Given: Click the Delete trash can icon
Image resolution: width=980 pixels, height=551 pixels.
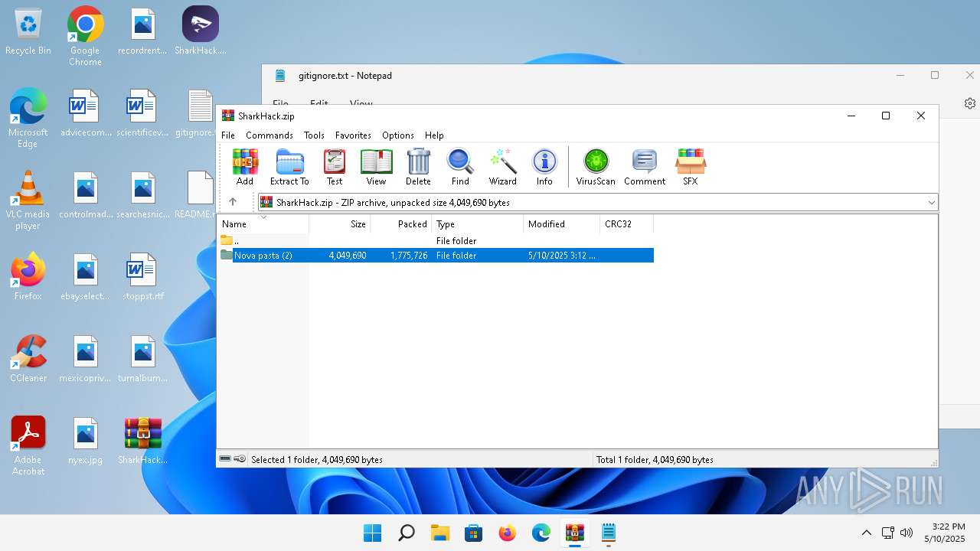Looking at the screenshot, I should click(418, 167).
